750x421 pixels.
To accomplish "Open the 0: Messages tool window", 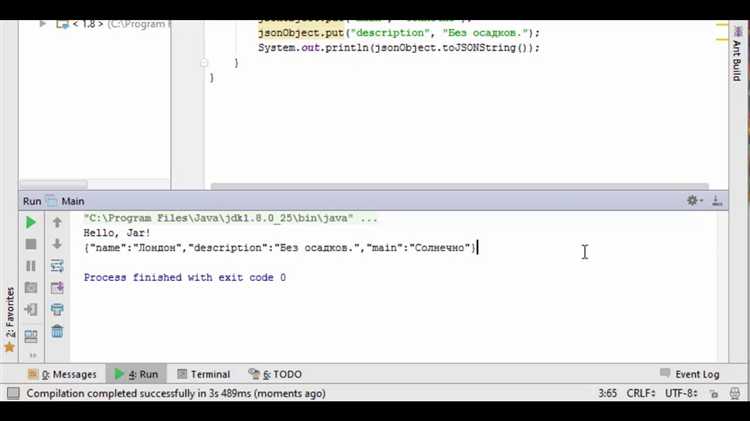I will point(62,375).
